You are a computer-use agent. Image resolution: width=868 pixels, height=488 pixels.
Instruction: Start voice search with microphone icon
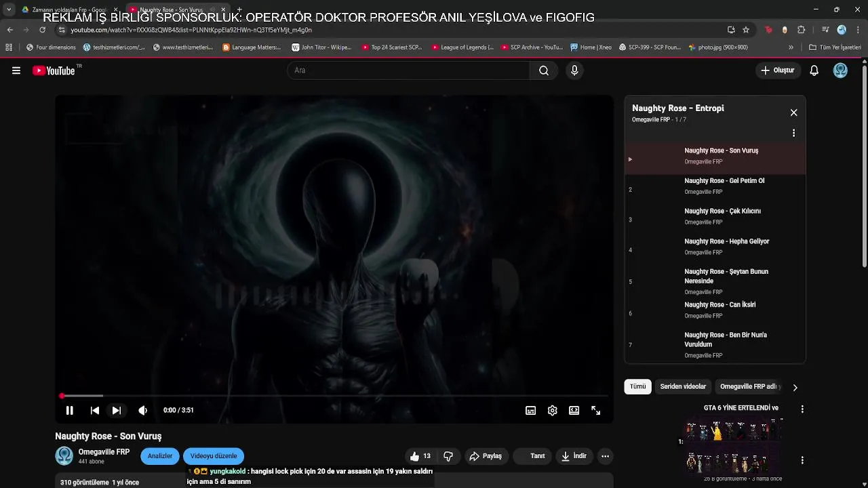(x=574, y=70)
